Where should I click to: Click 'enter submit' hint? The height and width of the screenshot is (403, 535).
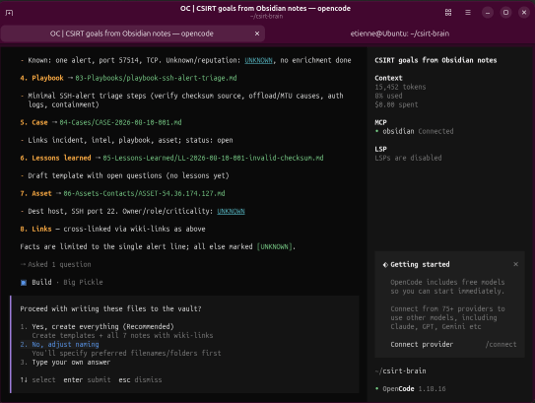(x=87, y=379)
